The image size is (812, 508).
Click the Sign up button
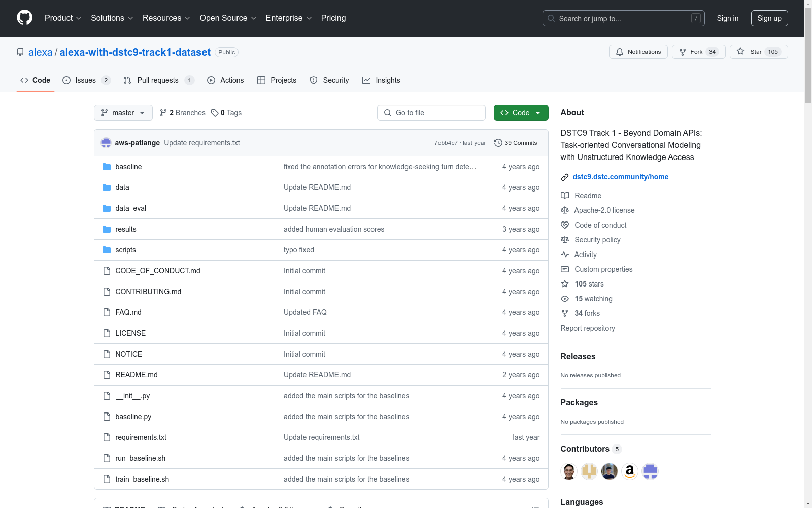(x=769, y=18)
